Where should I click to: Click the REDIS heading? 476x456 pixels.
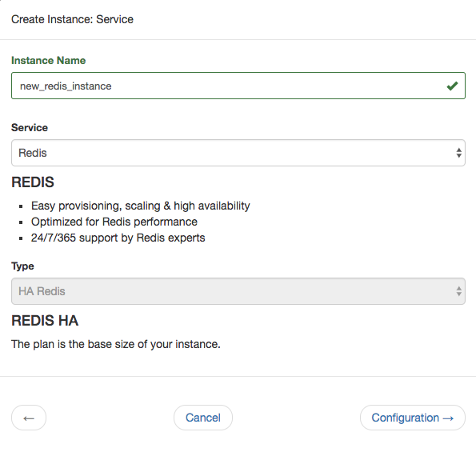(x=33, y=182)
